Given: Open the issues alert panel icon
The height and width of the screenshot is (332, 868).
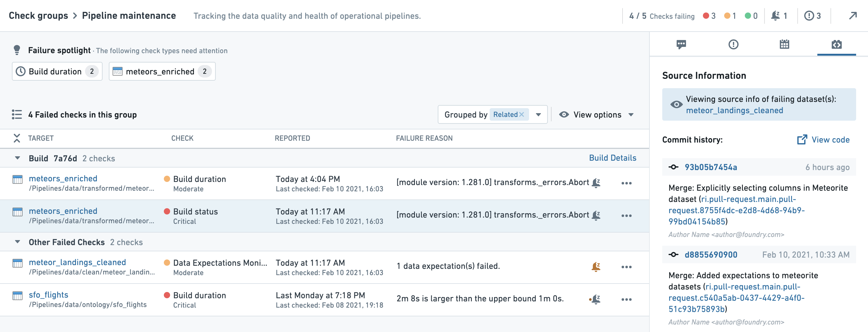Looking at the screenshot, I should (x=733, y=44).
